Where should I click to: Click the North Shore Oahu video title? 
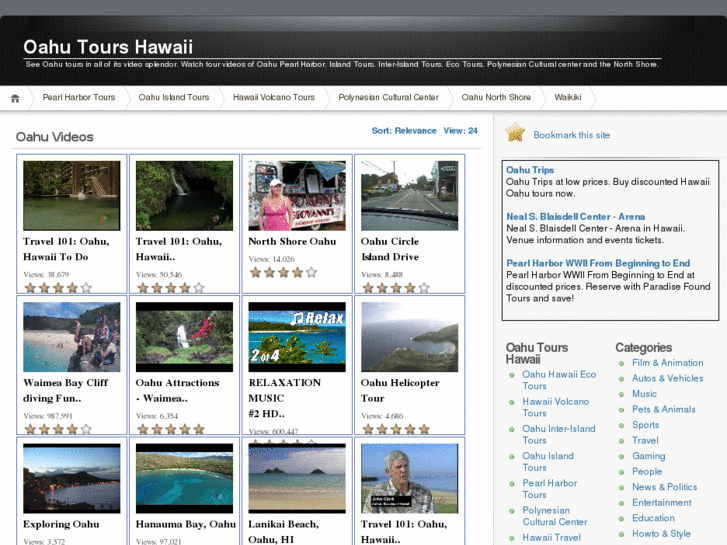pyautogui.click(x=292, y=241)
